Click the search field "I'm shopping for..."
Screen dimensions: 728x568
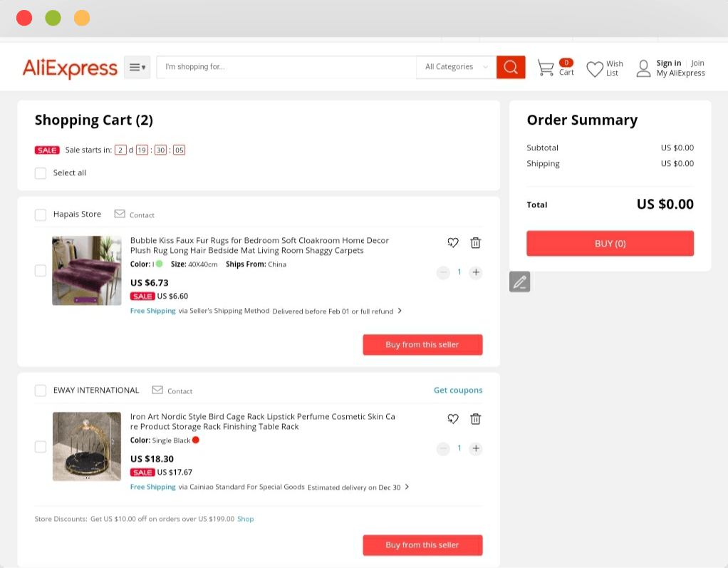pos(286,67)
